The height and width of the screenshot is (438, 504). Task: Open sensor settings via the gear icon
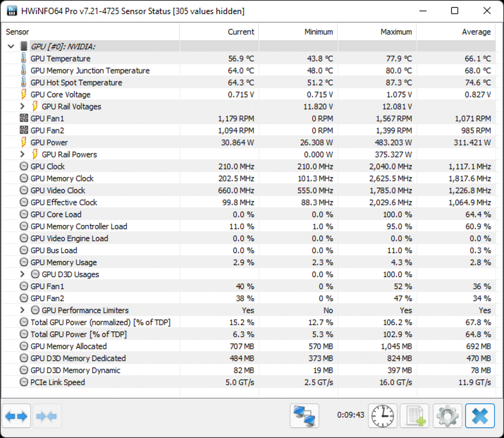[x=448, y=416]
